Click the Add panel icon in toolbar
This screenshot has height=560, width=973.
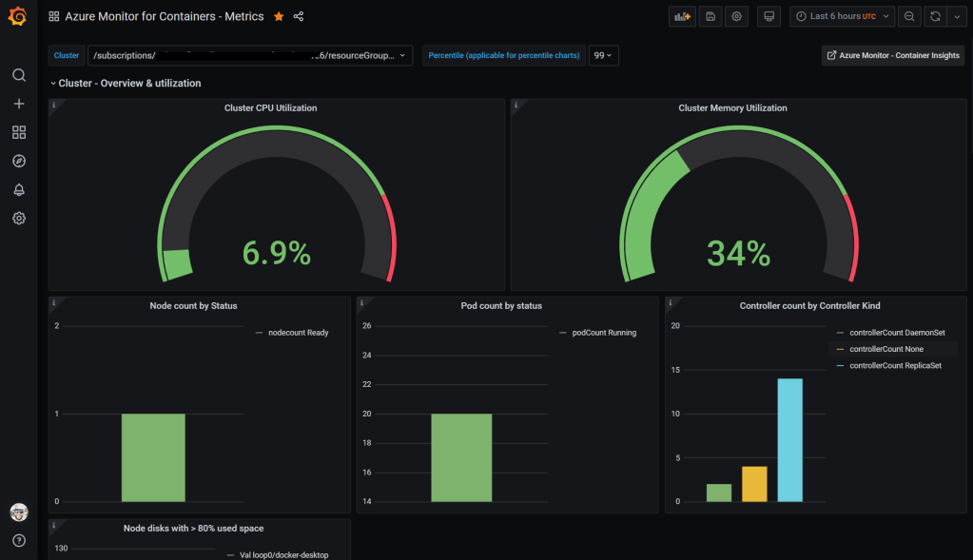pyautogui.click(x=681, y=16)
